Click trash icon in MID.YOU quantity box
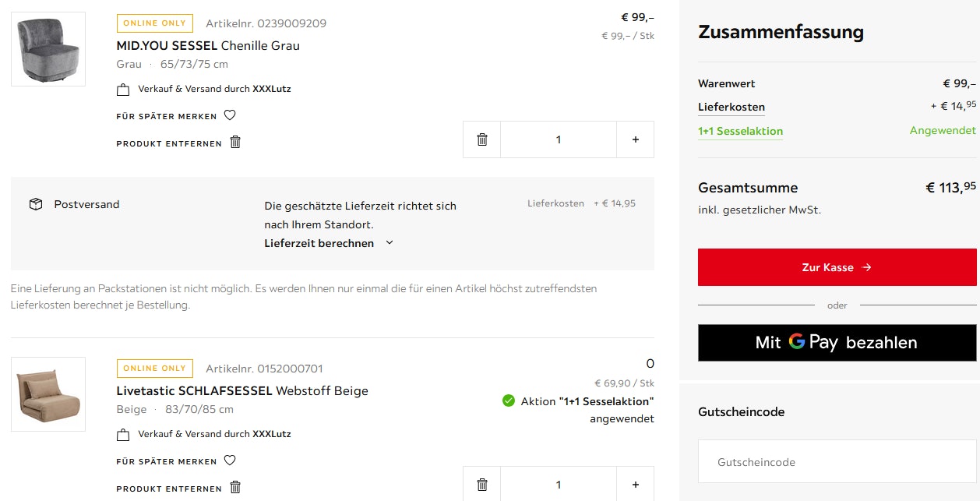The width and height of the screenshot is (980, 501). tap(482, 139)
